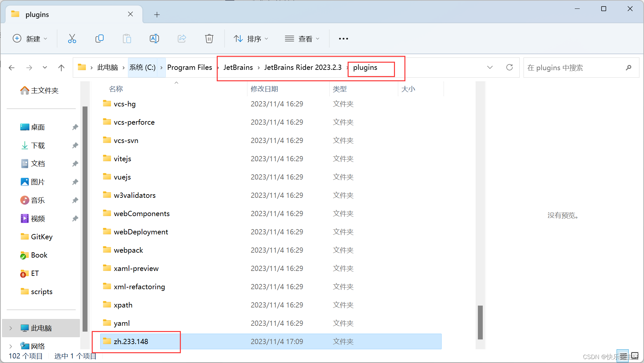Open recent locations dropdown arrow
This screenshot has width=644, height=363.
[x=45, y=68]
